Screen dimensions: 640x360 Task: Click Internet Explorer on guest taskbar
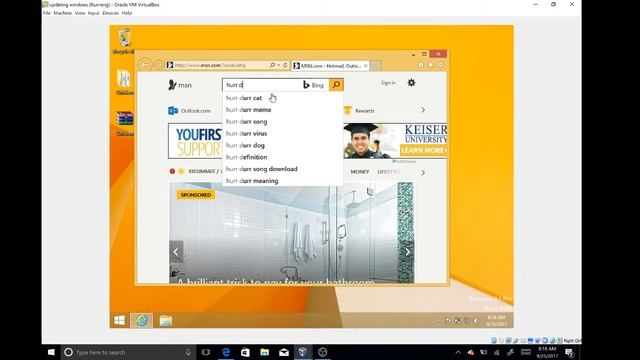point(142,320)
